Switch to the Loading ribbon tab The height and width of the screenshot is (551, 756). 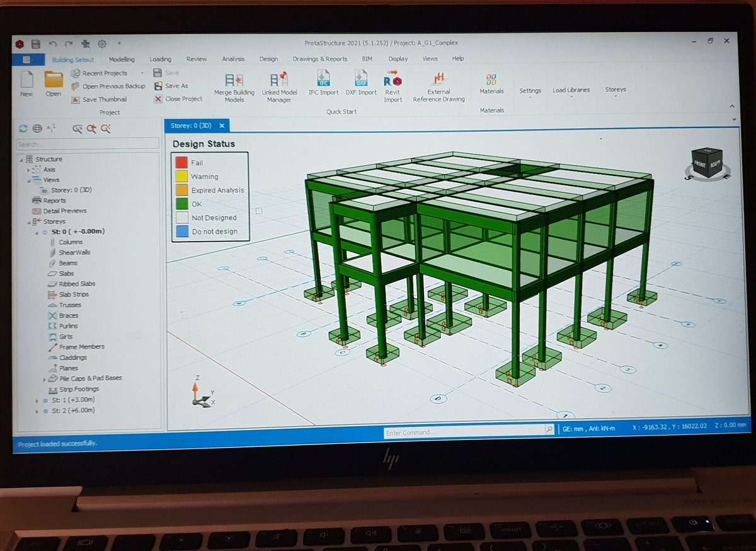tap(160, 60)
